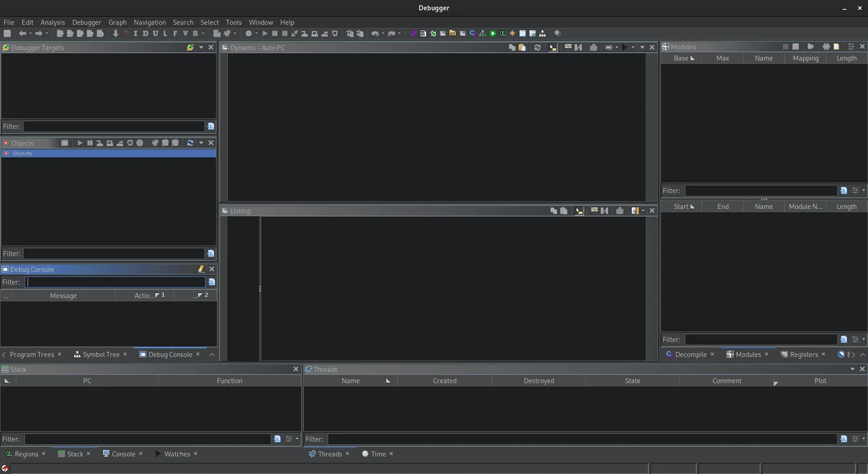Image resolution: width=868 pixels, height=474 pixels.
Task: Sort threads by Name column header
Action: tap(350, 381)
